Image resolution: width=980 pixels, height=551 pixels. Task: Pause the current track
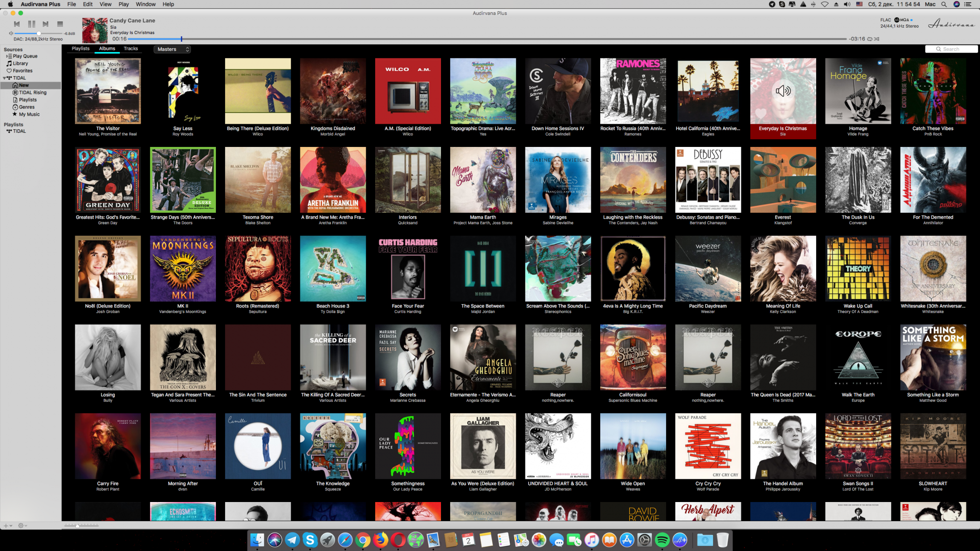coord(31,24)
